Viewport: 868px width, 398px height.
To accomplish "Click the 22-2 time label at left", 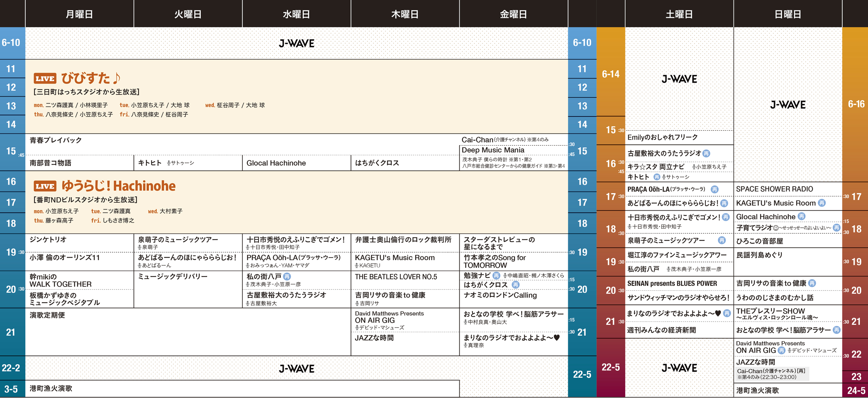I will (11, 368).
